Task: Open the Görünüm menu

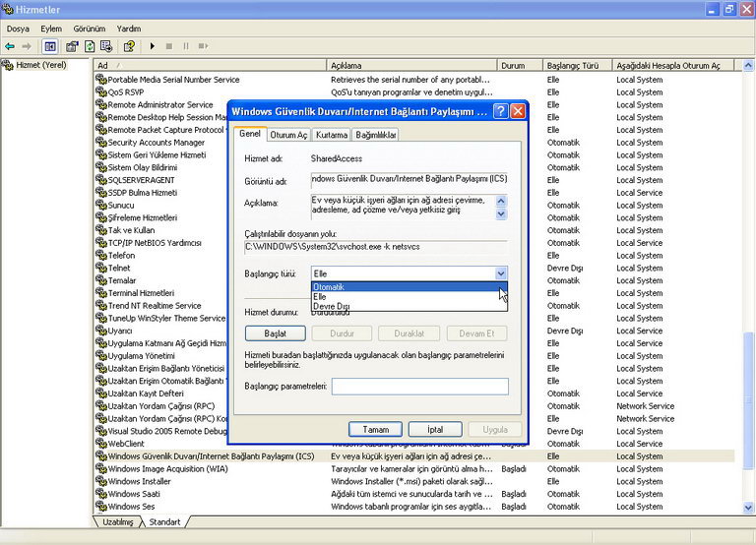Action: [x=90, y=29]
